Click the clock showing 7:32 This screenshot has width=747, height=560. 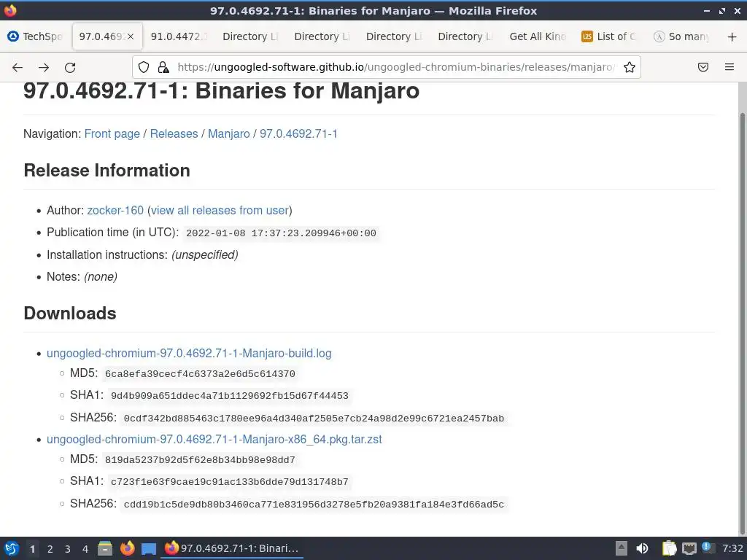pos(732,548)
